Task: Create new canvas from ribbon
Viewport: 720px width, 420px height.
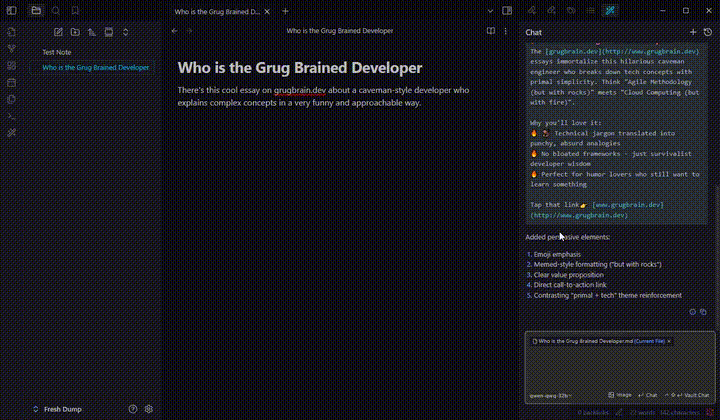Action: [x=11, y=66]
